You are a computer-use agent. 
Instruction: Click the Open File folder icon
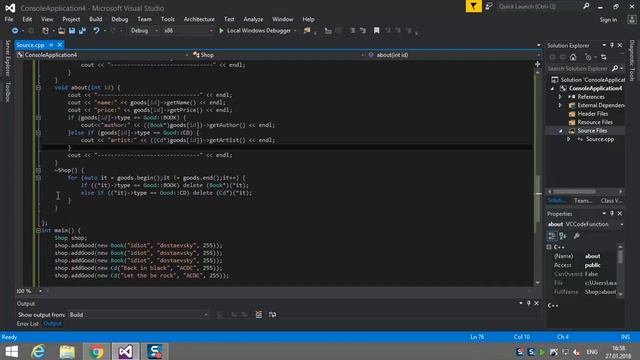click(61, 31)
